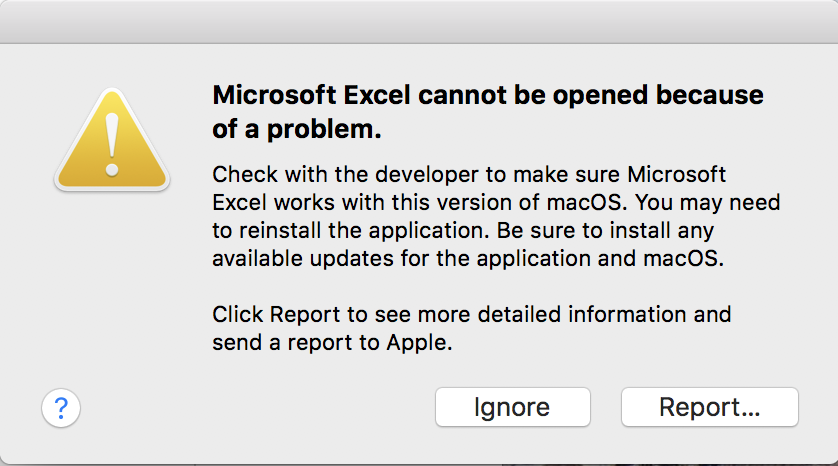Select the round blue help icon
838x466 pixels.
coord(61,408)
